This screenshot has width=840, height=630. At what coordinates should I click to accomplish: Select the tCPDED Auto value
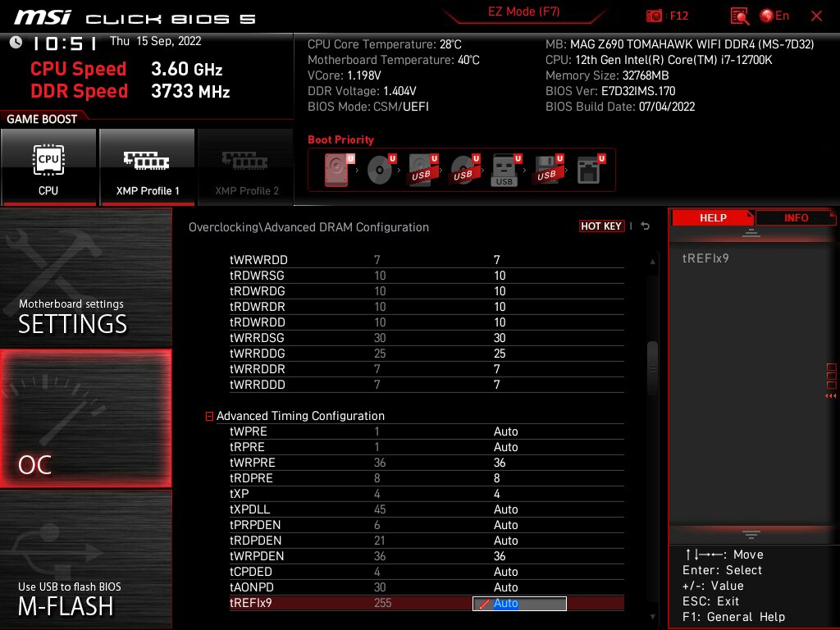click(x=505, y=572)
